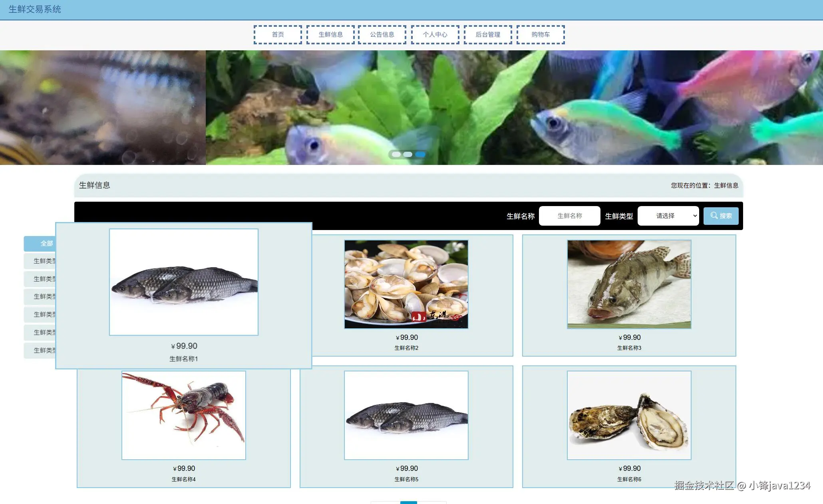Image resolution: width=823 pixels, height=504 pixels.
Task: Open 个人中心 from the navigation
Action: coord(435,34)
